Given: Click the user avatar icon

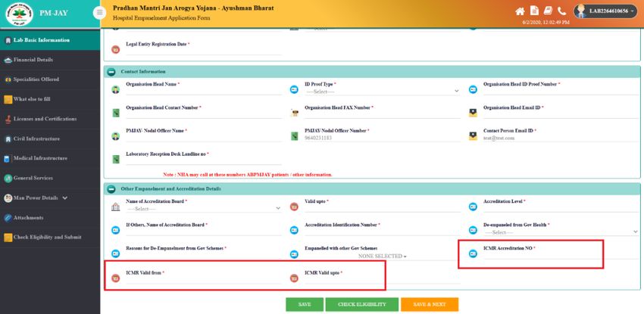Looking at the screenshot, I should coord(580,11).
